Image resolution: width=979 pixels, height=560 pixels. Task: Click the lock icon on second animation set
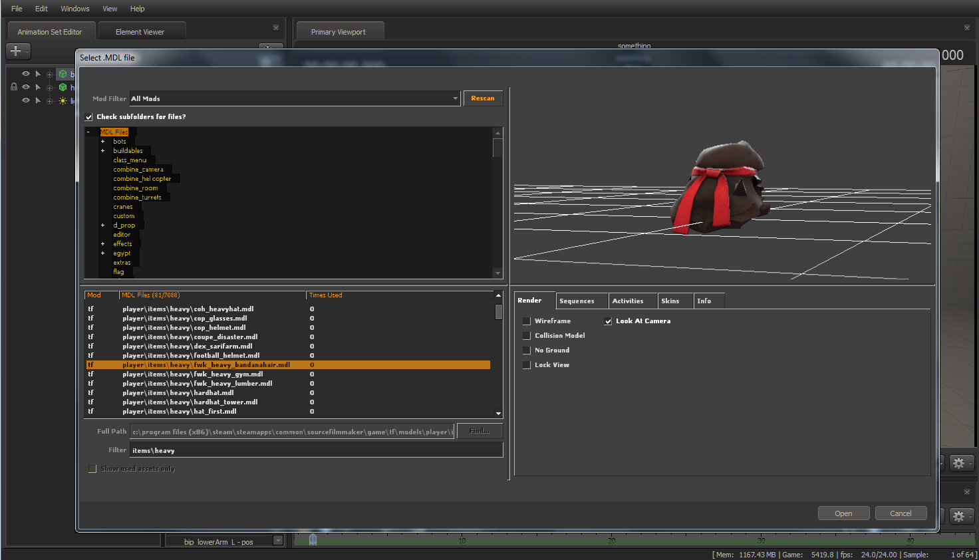click(x=14, y=87)
